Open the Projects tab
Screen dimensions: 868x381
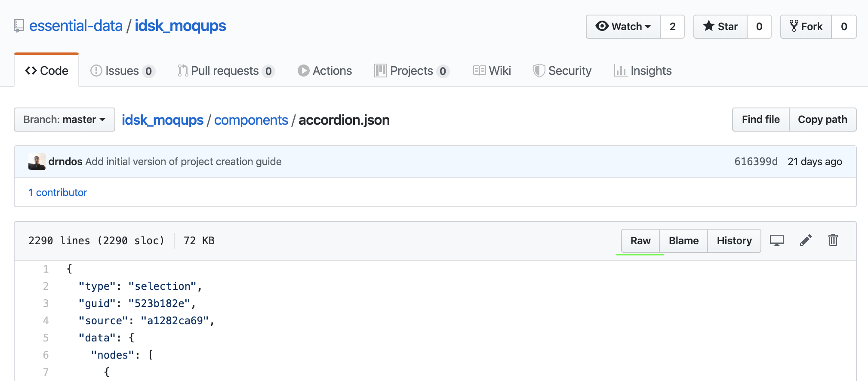click(412, 71)
